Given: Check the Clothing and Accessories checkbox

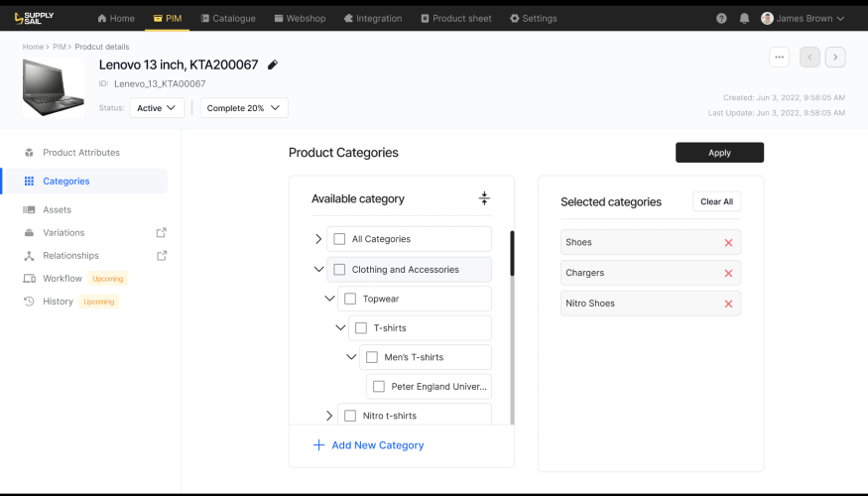Looking at the screenshot, I should pyautogui.click(x=339, y=270).
